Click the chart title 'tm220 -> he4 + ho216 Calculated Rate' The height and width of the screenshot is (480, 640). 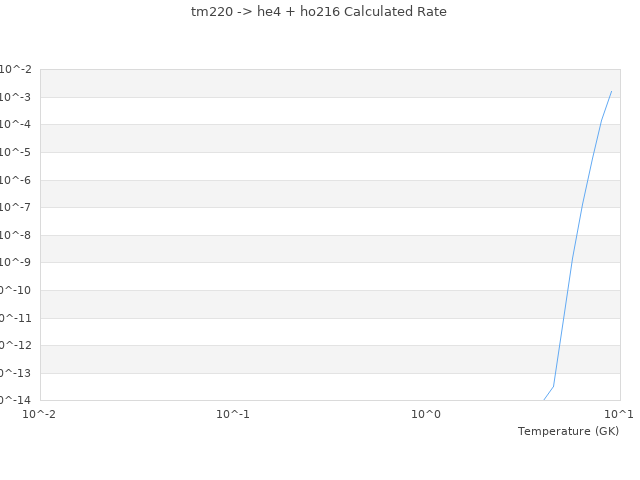pos(319,12)
